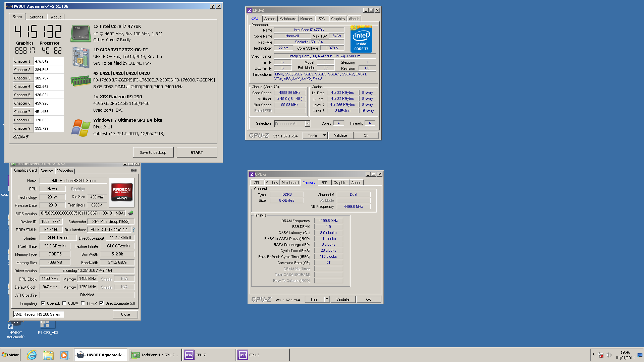Click Close button in GPU-Z
Image resolution: width=644 pixels, height=362 pixels.
(x=125, y=314)
